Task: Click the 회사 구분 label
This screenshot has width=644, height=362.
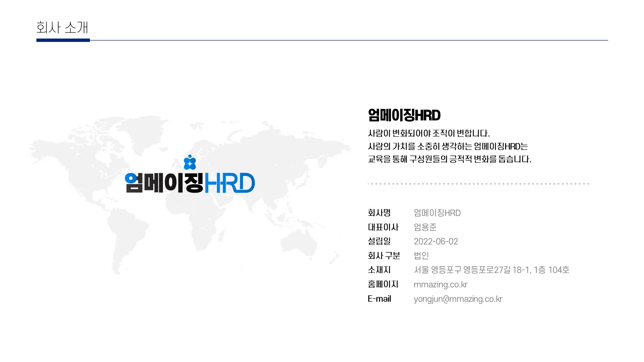Action: [x=384, y=256]
